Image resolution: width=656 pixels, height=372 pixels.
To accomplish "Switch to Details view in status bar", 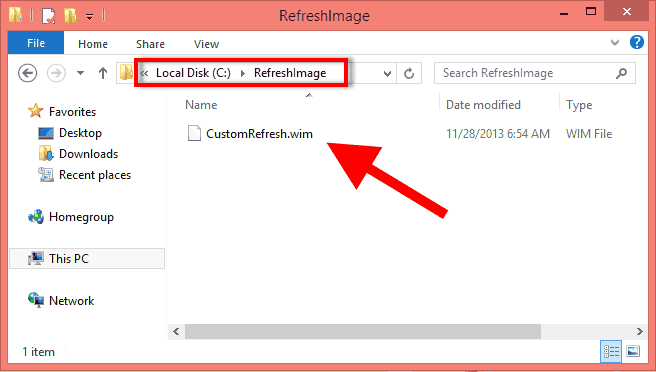I will tap(611, 351).
